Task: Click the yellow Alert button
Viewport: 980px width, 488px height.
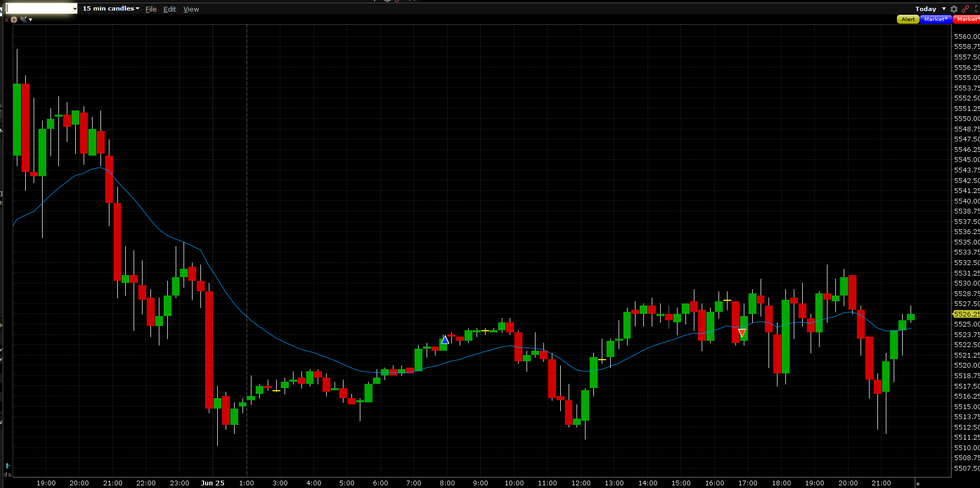Action: pos(908,19)
